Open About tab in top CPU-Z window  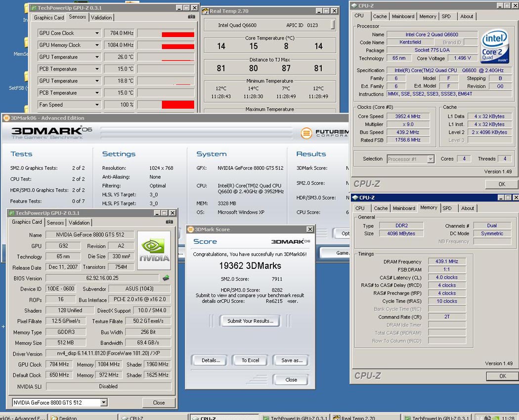(x=467, y=16)
